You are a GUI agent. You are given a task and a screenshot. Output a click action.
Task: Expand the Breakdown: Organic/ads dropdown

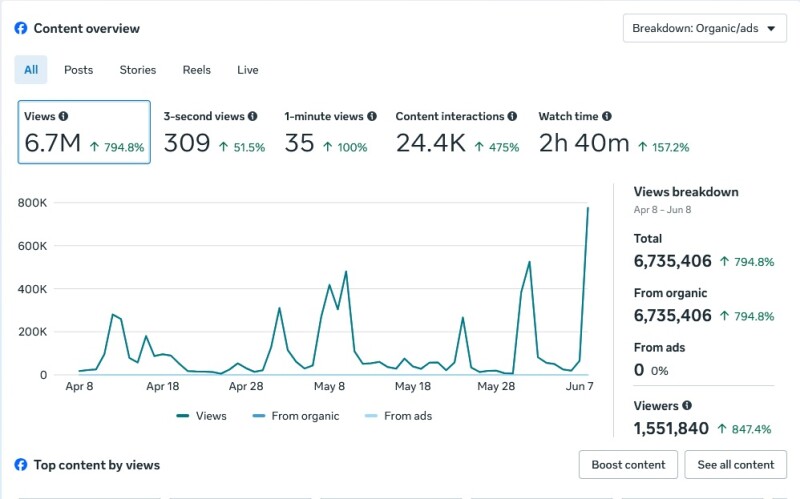pyautogui.click(x=705, y=29)
